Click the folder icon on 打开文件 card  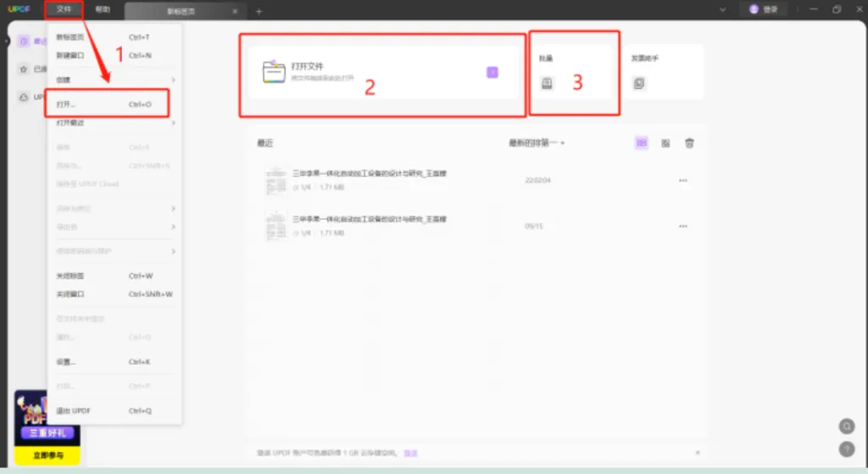point(274,72)
